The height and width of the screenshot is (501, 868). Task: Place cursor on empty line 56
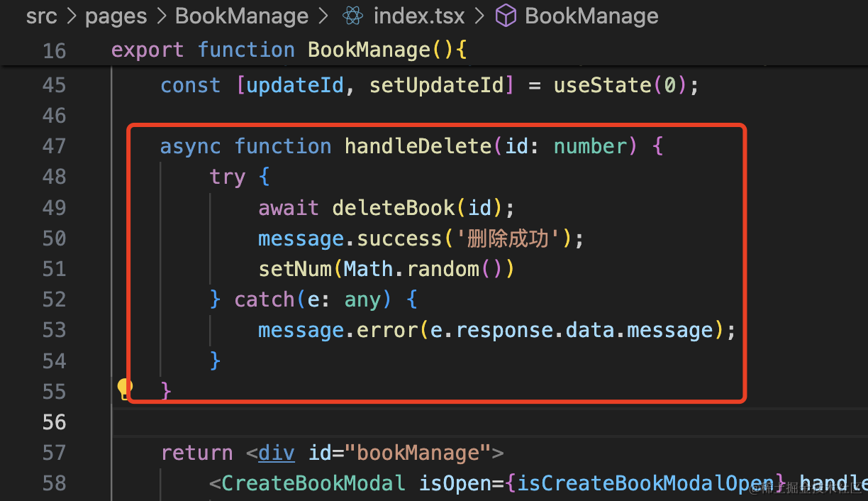(x=425, y=422)
